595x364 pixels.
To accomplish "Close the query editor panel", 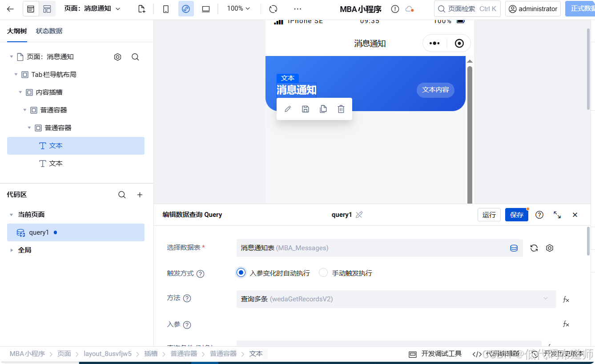I will tap(575, 215).
